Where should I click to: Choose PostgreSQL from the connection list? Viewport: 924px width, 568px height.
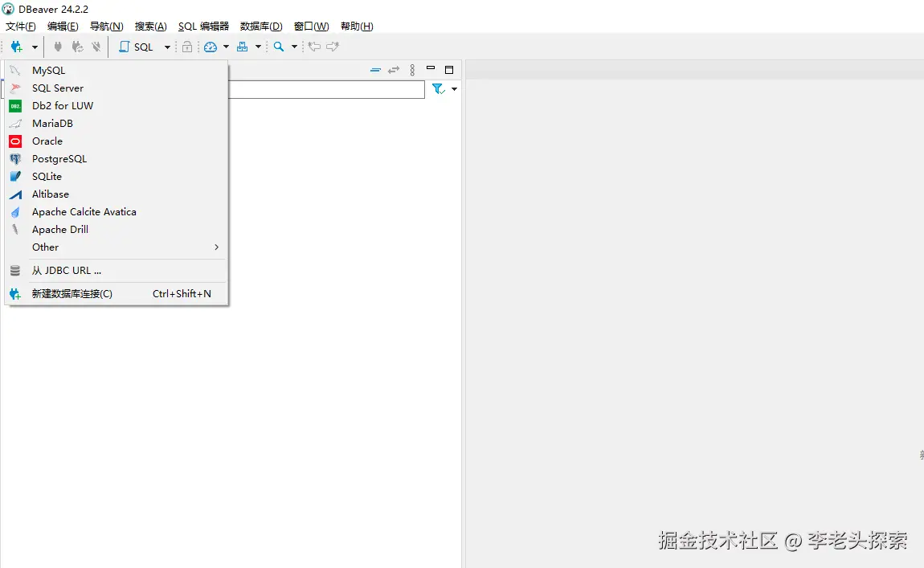pos(116,158)
